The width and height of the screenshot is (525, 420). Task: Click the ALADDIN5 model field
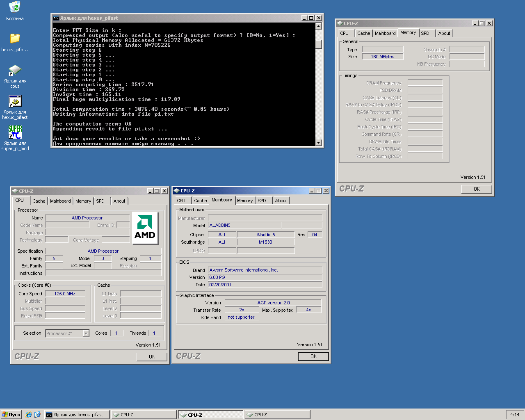coord(244,226)
